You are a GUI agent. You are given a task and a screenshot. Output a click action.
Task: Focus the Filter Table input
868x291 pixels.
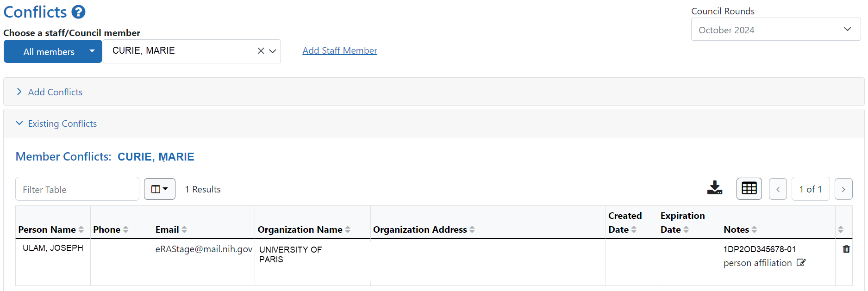pyautogui.click(x=77, y=189)
